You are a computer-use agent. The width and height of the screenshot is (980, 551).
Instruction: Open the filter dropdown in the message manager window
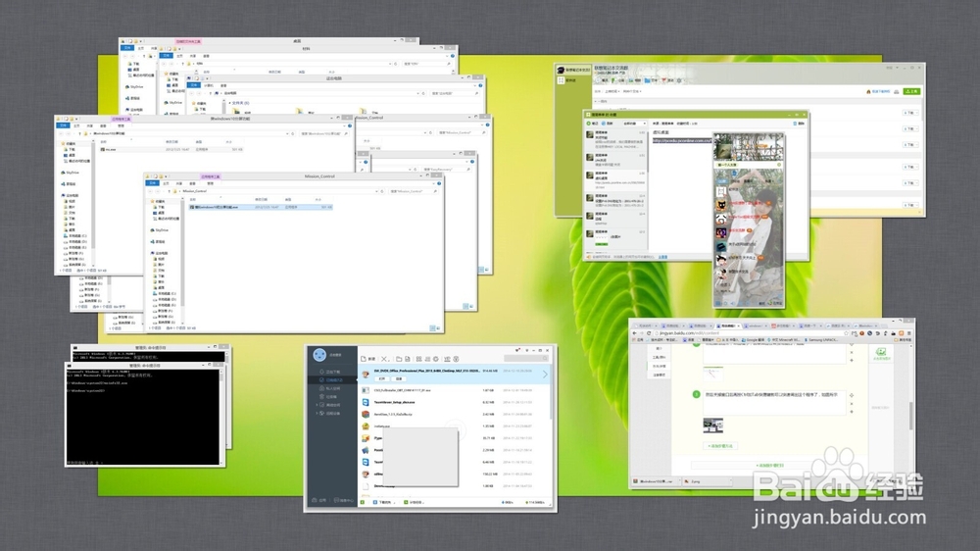(635, 124)
